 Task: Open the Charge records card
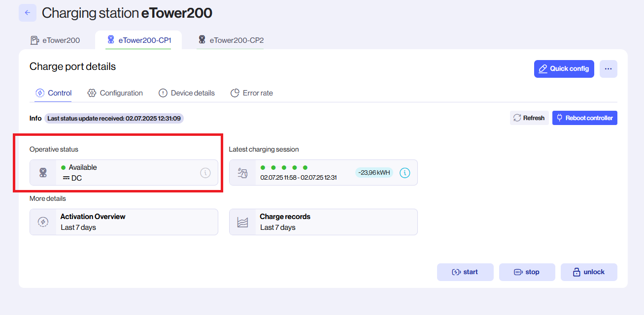(x=323, y=222)
